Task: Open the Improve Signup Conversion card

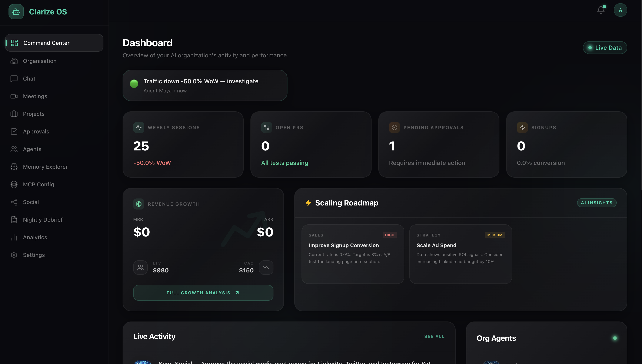Action: [x=352, y=254]
